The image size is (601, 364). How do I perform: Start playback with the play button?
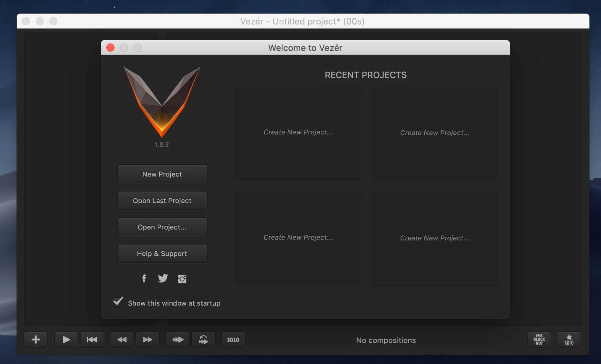(x=66, y=340)
